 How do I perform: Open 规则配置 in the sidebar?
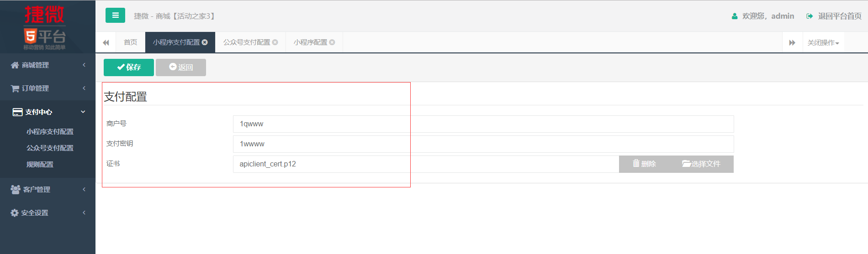[40, 164]
